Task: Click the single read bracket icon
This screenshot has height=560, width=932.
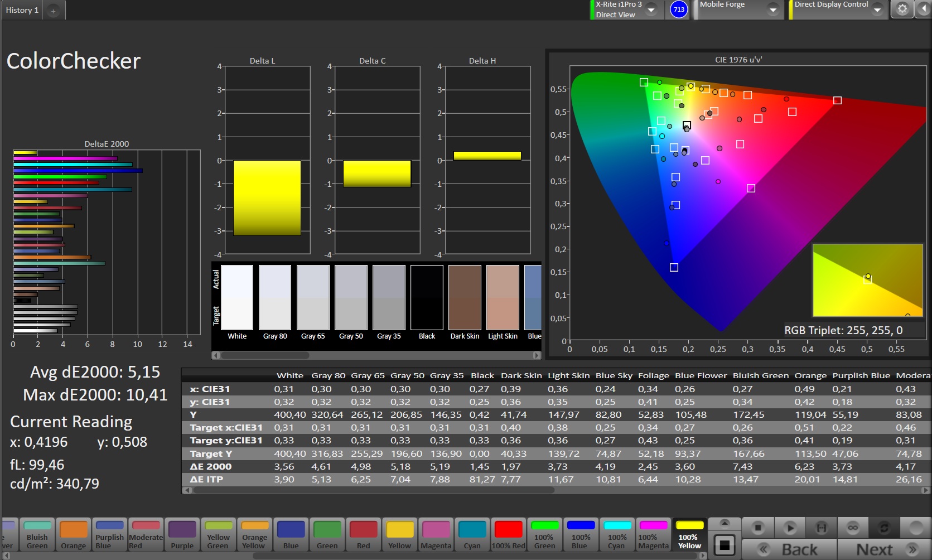Action: coord(821,528)
